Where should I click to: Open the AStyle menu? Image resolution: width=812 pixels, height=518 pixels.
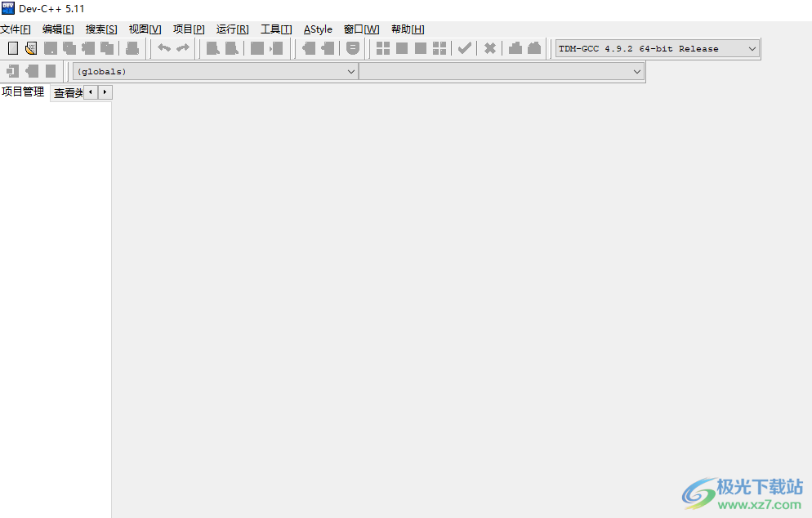coord(318,29)
